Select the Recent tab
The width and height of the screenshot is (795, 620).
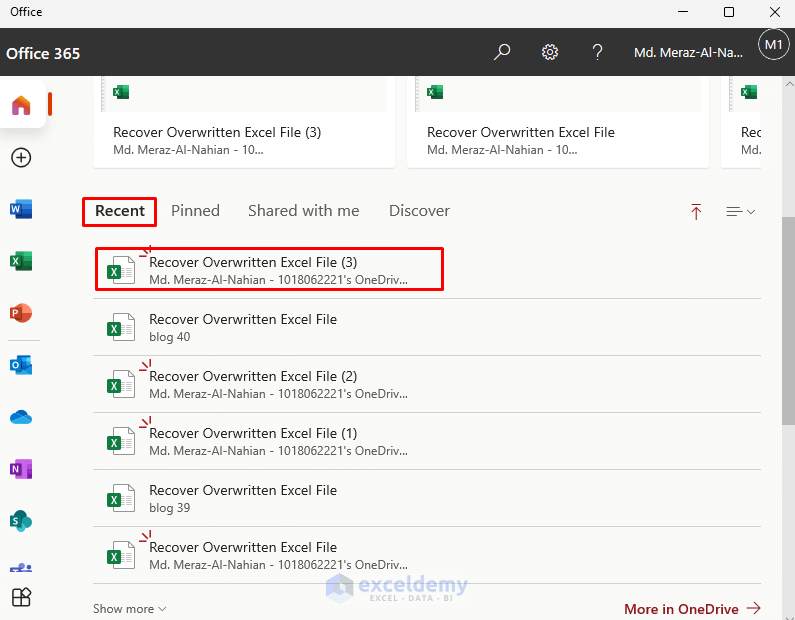[120, 211]
